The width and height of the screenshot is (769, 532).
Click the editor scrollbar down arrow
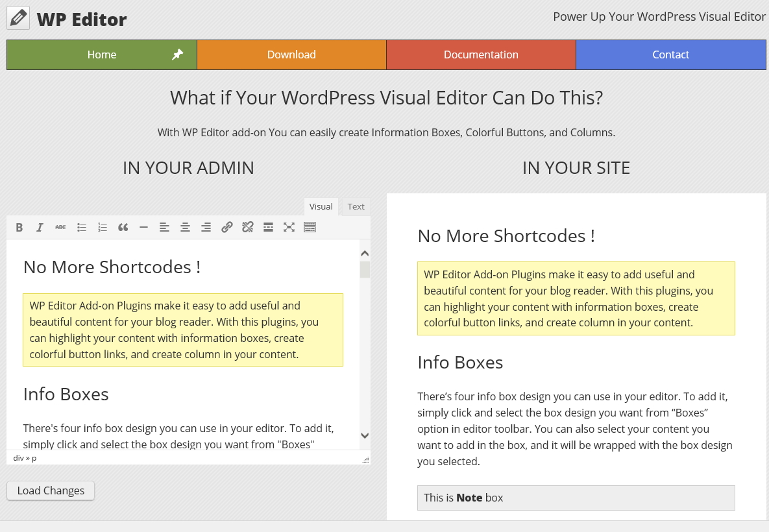(x=365, y=435)
